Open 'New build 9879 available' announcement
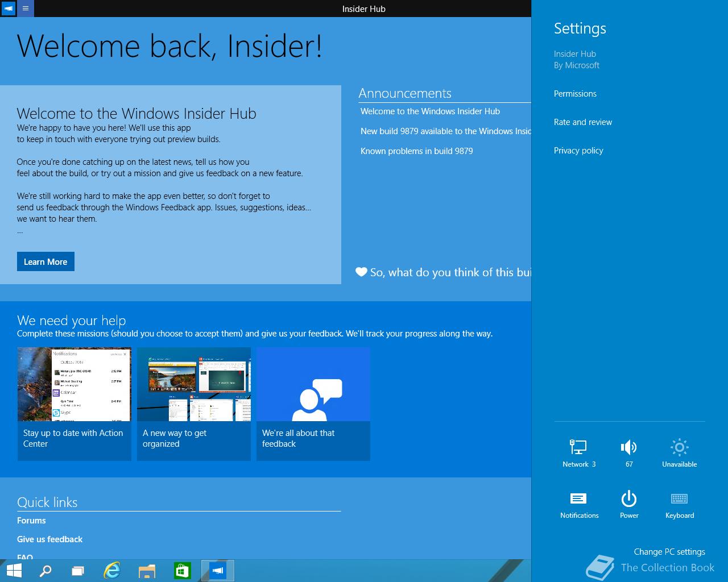The height and width of the screenshot is (582, 728). click(x=445, y=131)
